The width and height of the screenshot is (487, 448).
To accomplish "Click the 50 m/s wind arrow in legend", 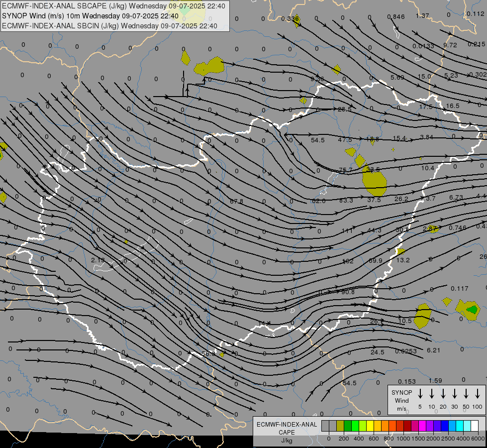I will pyautogui.click(x=466, y=394).
